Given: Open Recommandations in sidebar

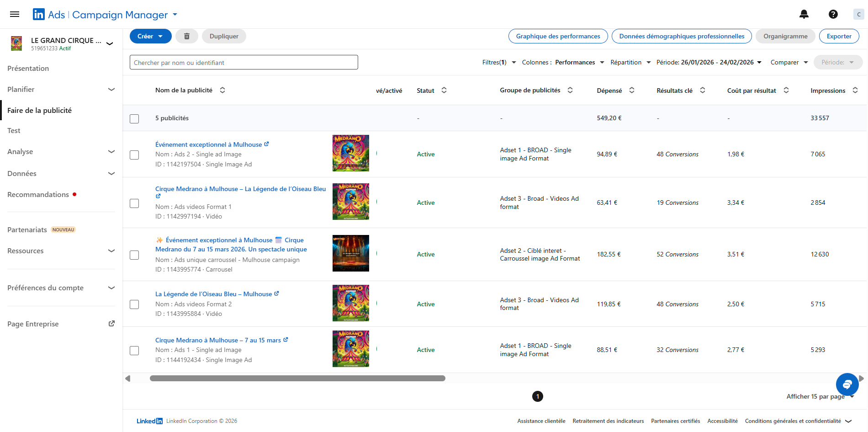Looking at the screenshot, I should tap(38, 194).
